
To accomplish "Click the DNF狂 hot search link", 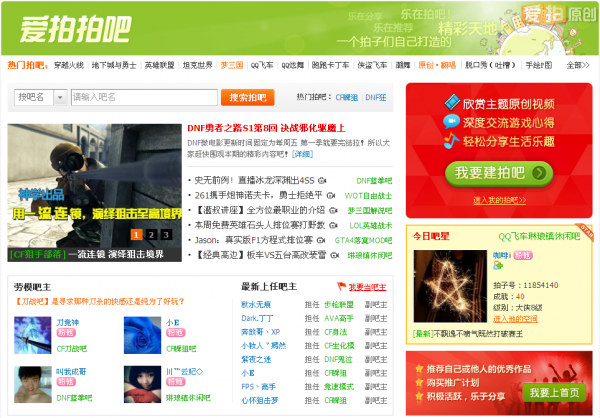I will 376,98.
